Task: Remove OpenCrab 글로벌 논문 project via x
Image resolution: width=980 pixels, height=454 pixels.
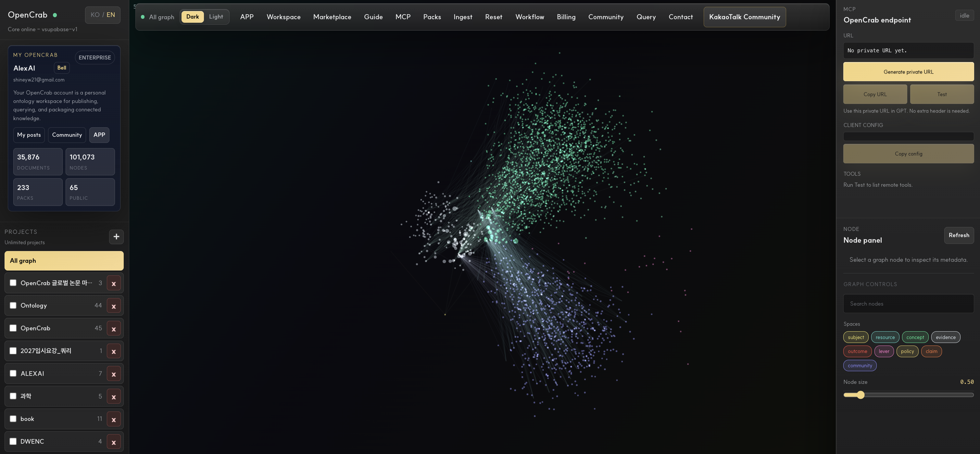Action: (113, 283)
